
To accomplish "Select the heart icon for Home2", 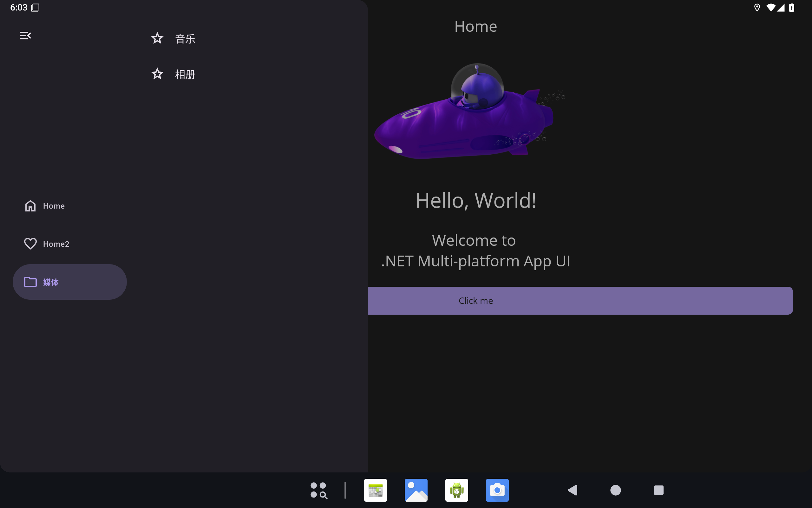I will coord(30,244).
